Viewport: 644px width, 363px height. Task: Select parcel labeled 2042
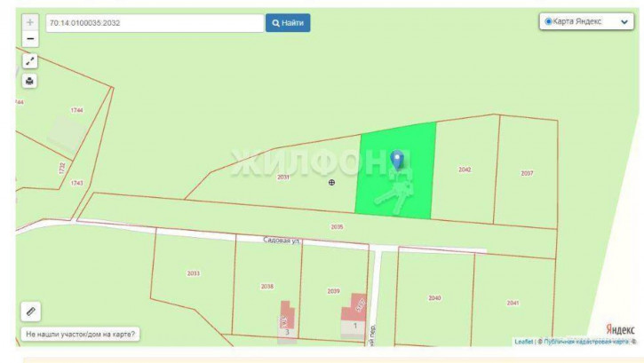(x=465, y=170)
